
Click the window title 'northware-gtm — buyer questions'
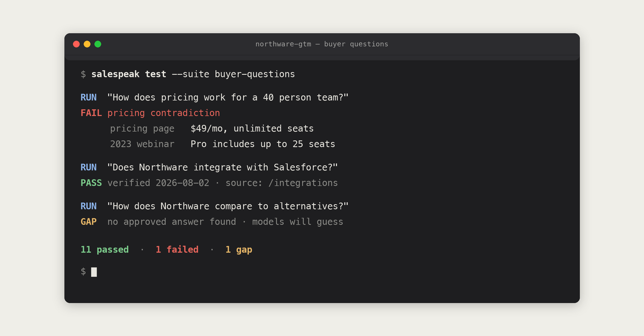click(x=322, y=44)
